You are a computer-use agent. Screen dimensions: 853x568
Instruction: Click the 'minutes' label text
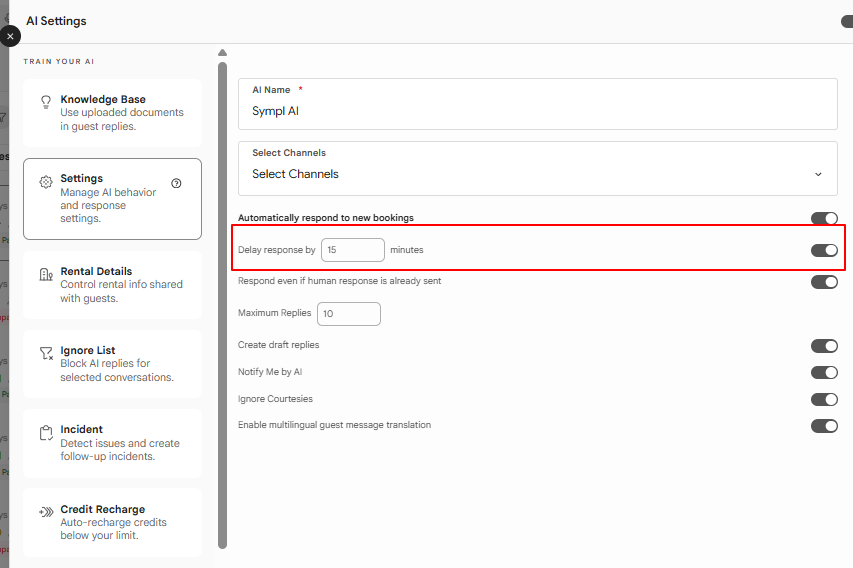click(x=407, y=250)
